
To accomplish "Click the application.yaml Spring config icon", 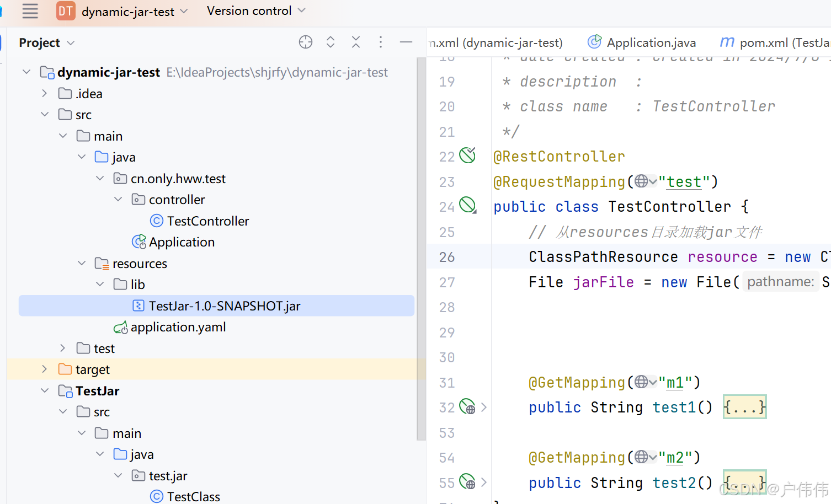I will (x=120, y=328).
